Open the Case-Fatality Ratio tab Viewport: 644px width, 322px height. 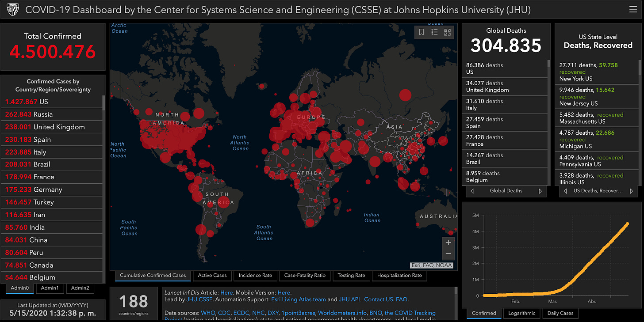pos(305,275)
